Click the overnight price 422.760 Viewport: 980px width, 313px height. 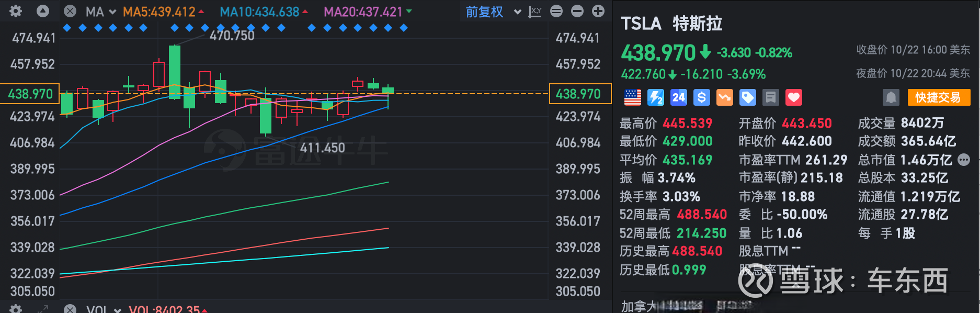(643, 74)
